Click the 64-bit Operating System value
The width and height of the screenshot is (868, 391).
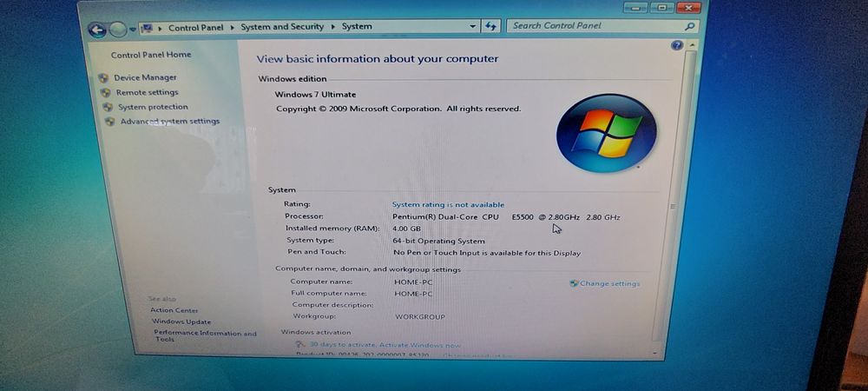[x=438, y=241]
